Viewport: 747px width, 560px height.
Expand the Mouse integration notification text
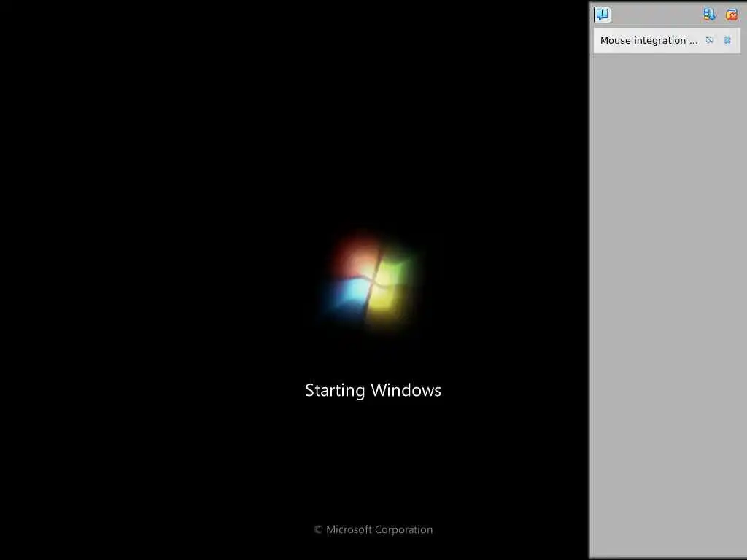point(649,41)
